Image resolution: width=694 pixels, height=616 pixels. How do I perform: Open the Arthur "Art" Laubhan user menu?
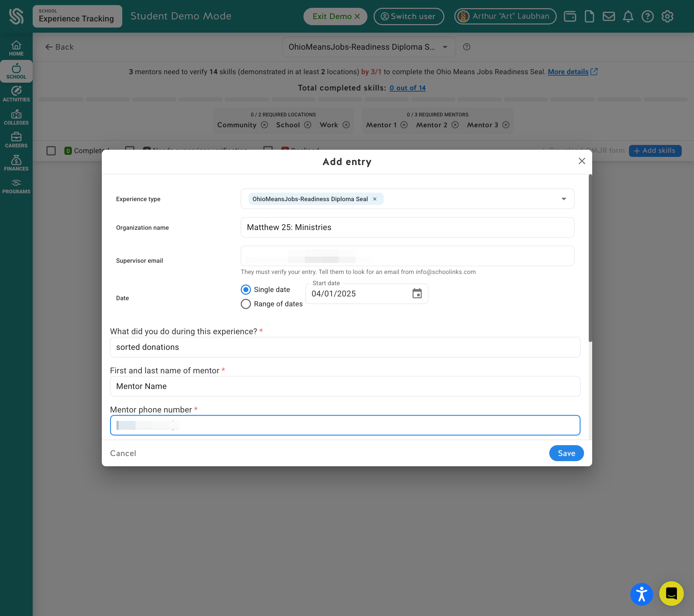coord(505,16)
